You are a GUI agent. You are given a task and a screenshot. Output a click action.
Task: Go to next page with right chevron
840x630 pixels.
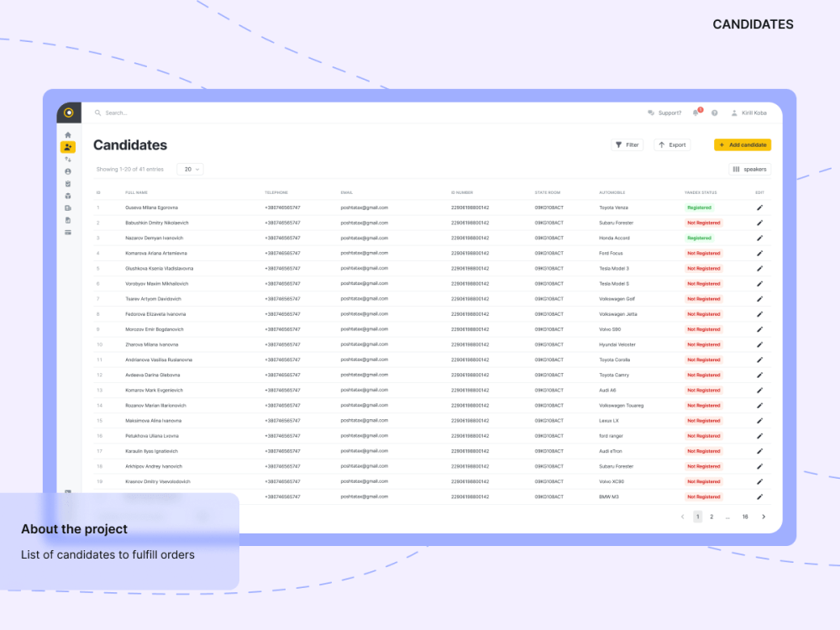click(764, 517)
